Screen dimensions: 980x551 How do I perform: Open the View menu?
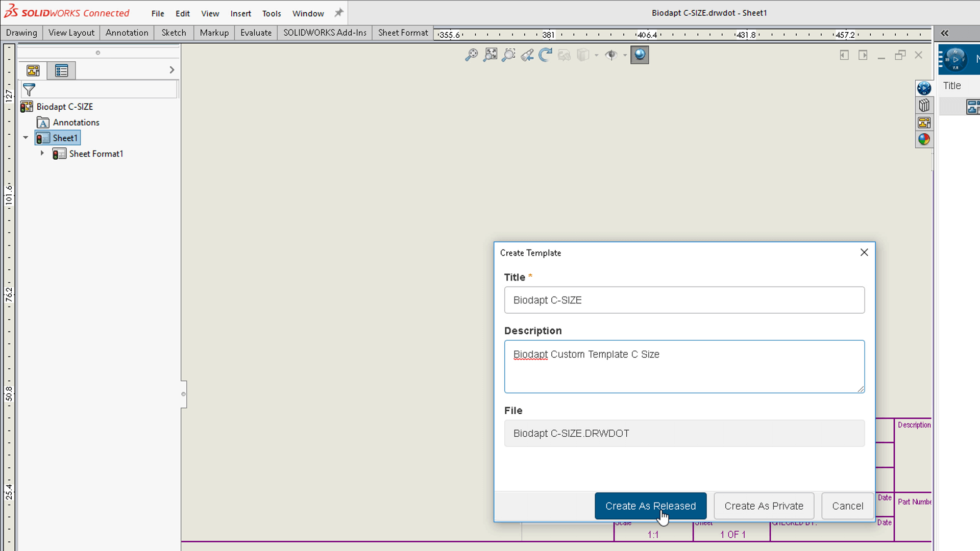[210, 13]
